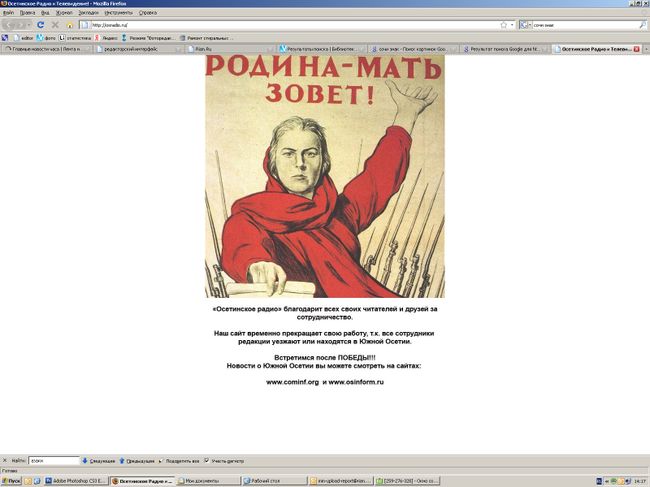650x487 pixels.
Task: Open the 'Ремонт стиральных' bookmark
Action: [206, 38]
